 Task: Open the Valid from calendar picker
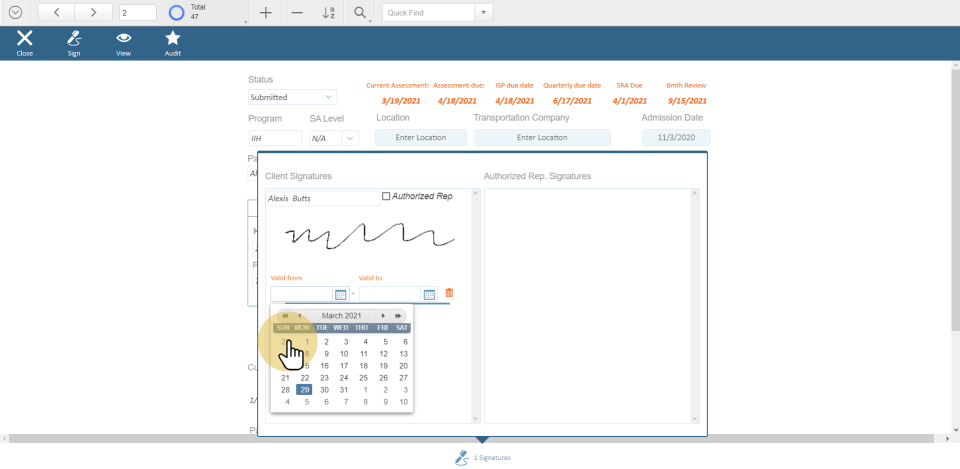[340, 294]
